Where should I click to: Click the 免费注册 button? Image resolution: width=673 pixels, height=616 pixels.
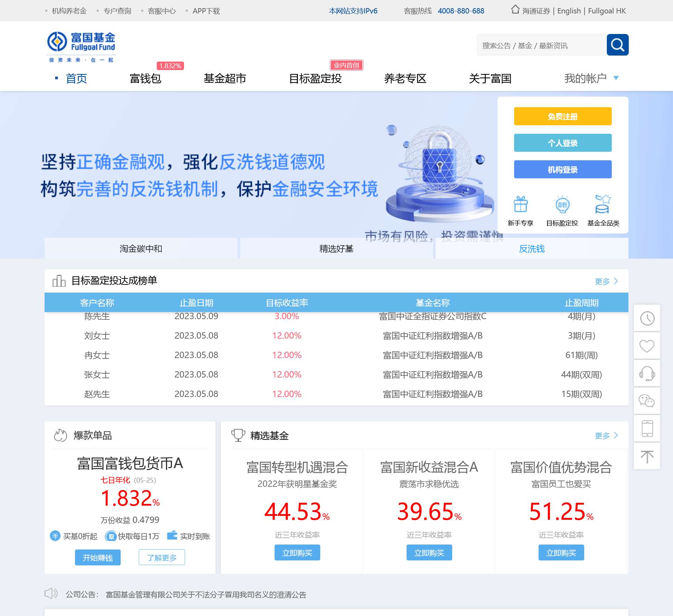coord(563,116)
